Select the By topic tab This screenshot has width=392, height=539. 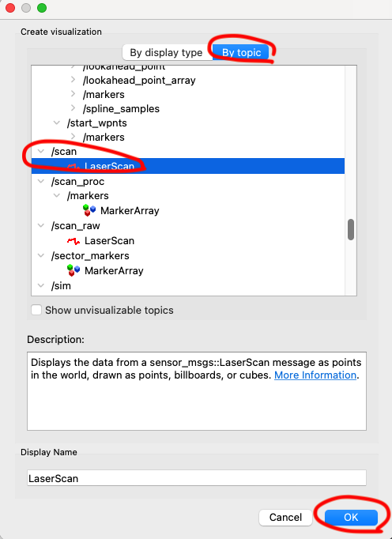241,53
